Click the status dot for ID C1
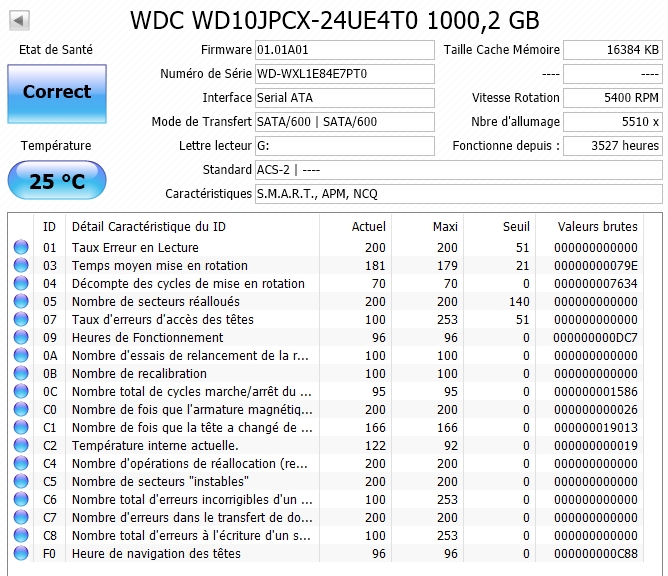 21,427
